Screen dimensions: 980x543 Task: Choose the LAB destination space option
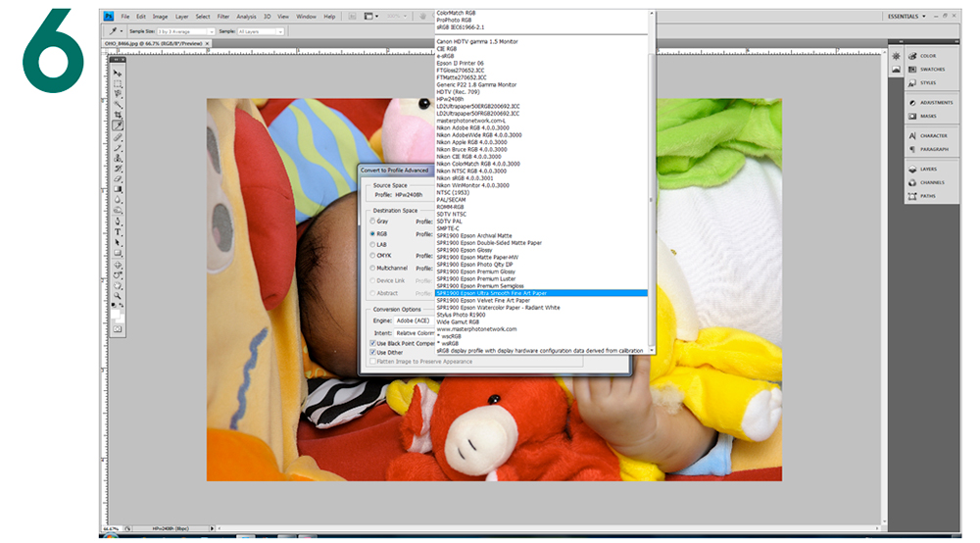372,243
